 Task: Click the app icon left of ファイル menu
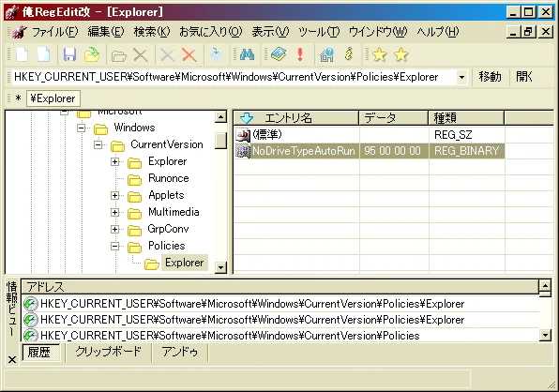tap(20, 32)
